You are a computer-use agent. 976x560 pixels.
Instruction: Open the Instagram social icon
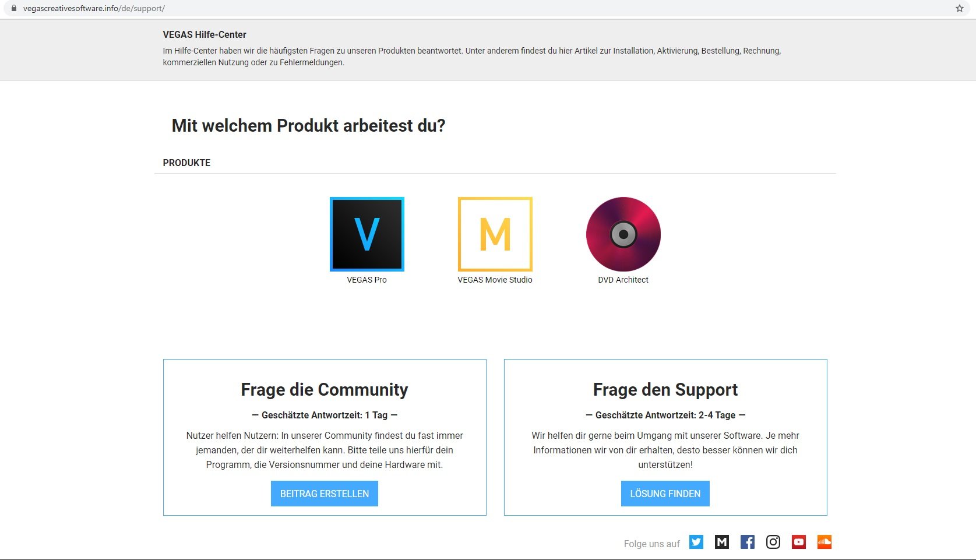coord(773,542)
